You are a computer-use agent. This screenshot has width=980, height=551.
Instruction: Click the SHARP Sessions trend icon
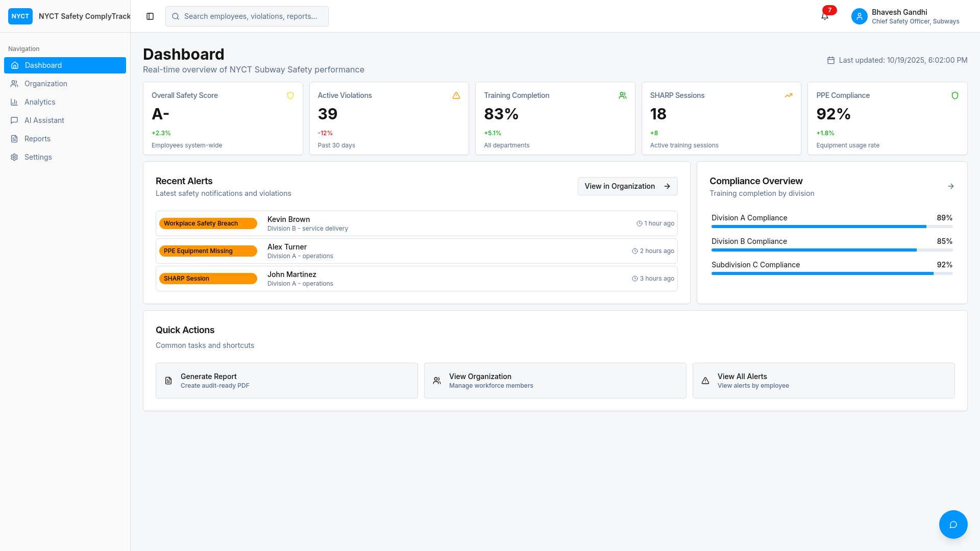pyautogui.click(x=789, y=95)
